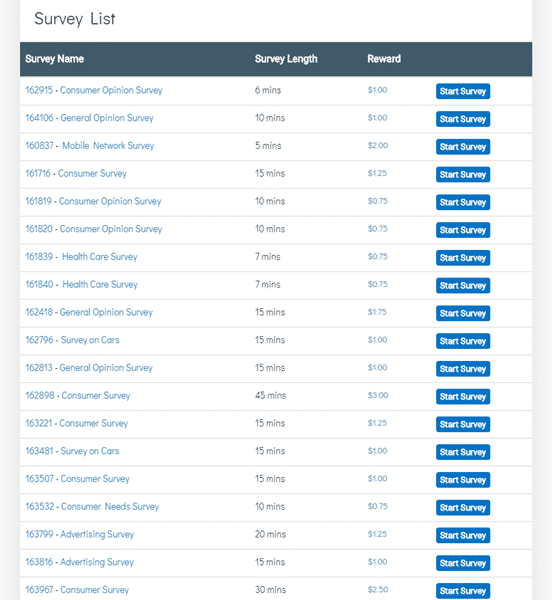Start the 163532 Consumer Needs Survey
Image resolution: width=552 pixels, height=600 pixels.
pyautogui.click(x=463, y=507)
